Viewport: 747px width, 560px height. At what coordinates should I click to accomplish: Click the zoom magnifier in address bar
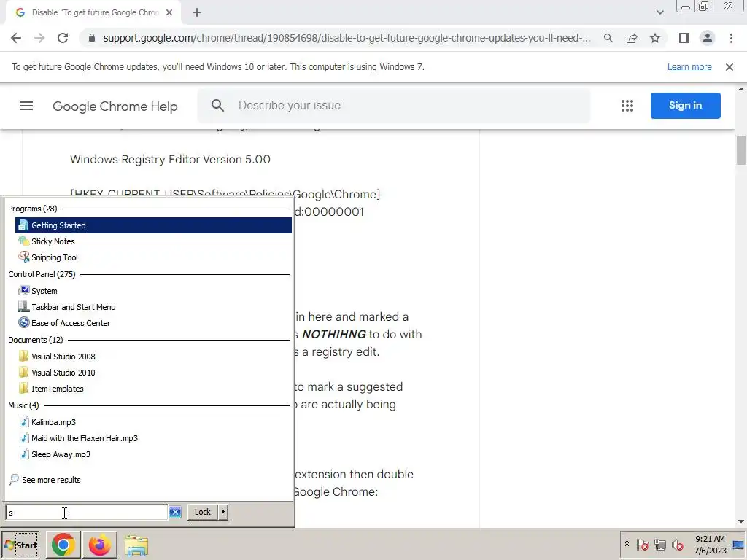pyautogui.click(x=608, y=38)
